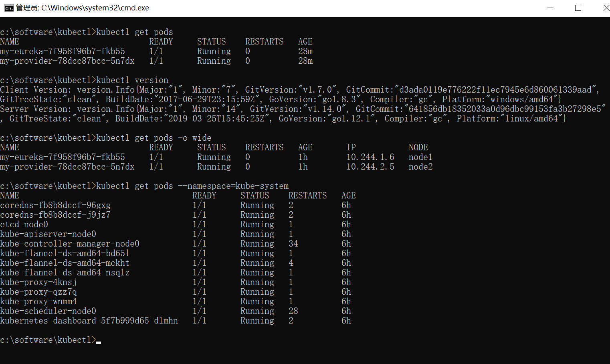Click the NODE column header
The width and height of the screenshot is (610, 364).
click(x=418, y=148)
